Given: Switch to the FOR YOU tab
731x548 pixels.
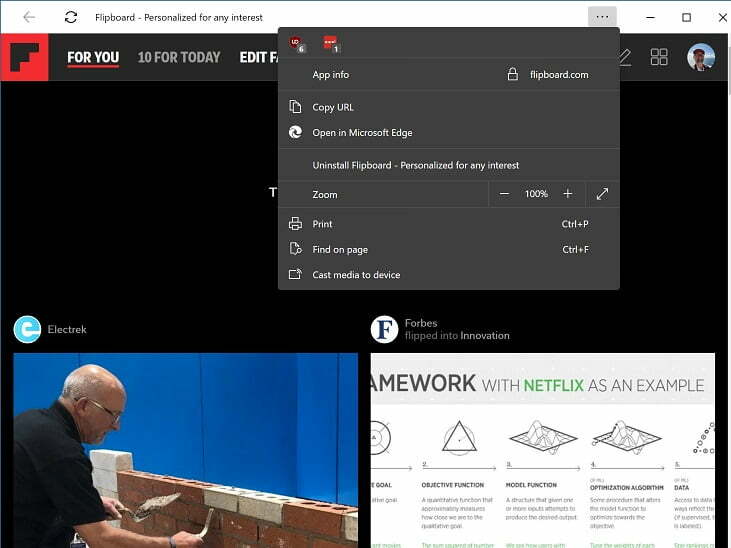Looking at the screenshot, I should point(93,57).
